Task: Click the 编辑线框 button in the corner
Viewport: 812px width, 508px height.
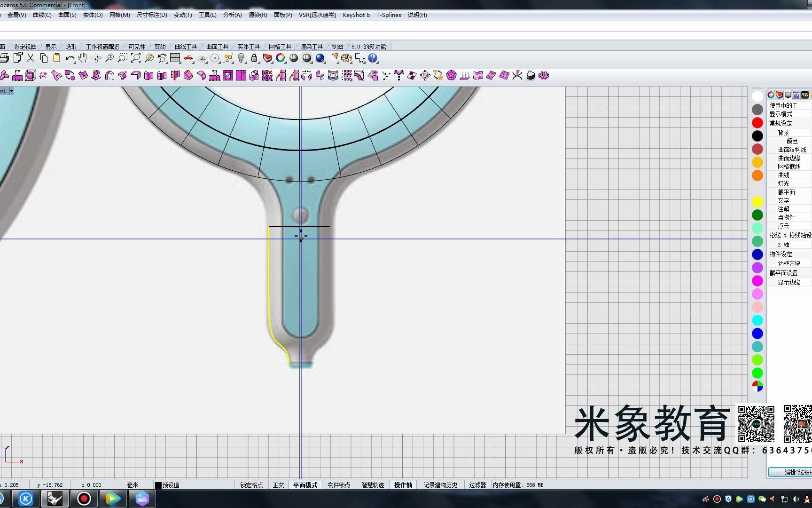Action: click(x=793, y=472)
